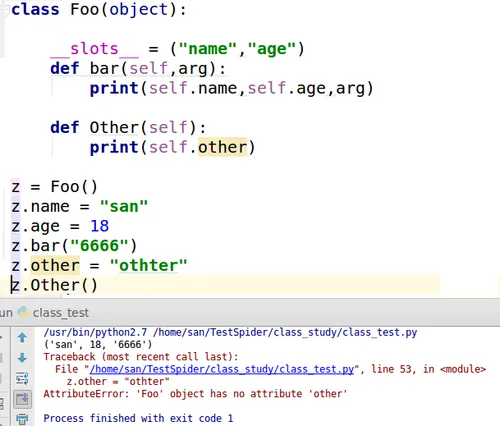This screenshot has width=500, height=426.
Task: Place cursor on the z.Other() call line
Action: pyautogui.click(x=54, y=285)
